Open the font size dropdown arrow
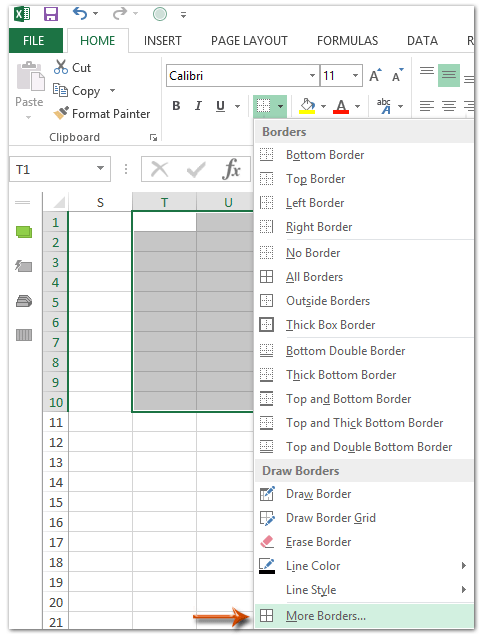The height and width of the screenshot is (636, 490). coord(355,76)
